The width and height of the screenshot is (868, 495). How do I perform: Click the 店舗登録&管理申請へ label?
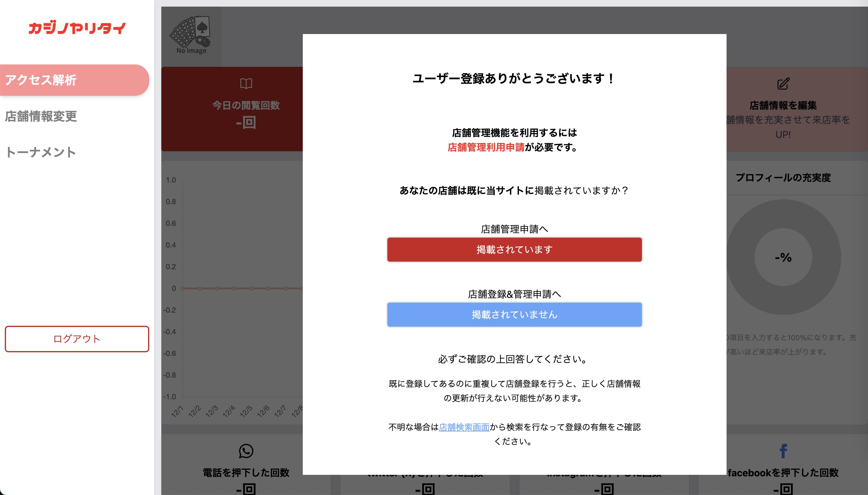coord(514,294)
